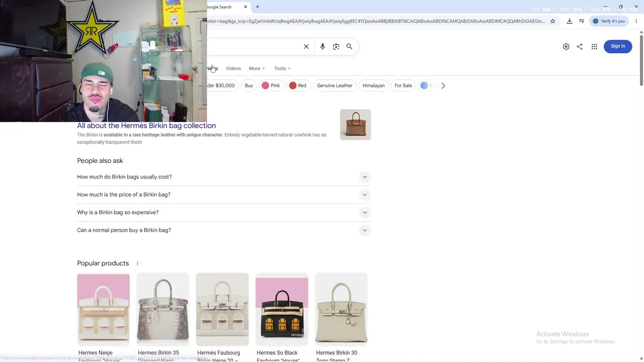Apply the Himalayan filter chip
The height and width of the screenshot is (362, 644).
[x=373, y=85]
